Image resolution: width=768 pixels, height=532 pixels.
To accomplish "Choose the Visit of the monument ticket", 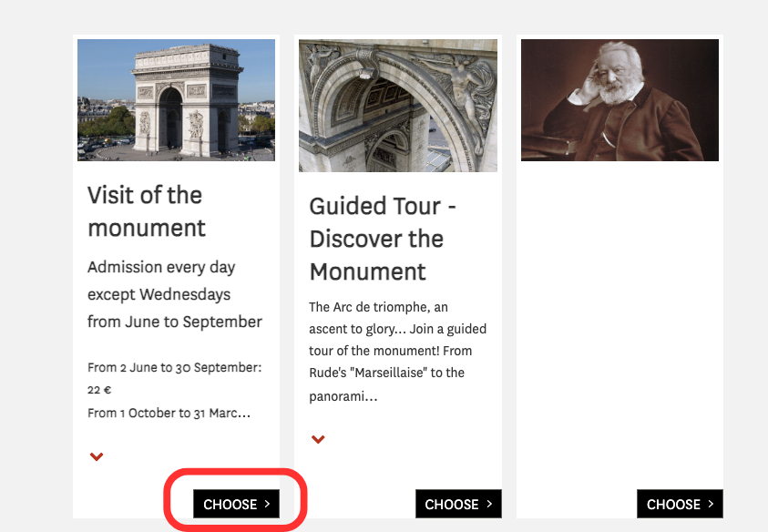I will pos(236,504).
